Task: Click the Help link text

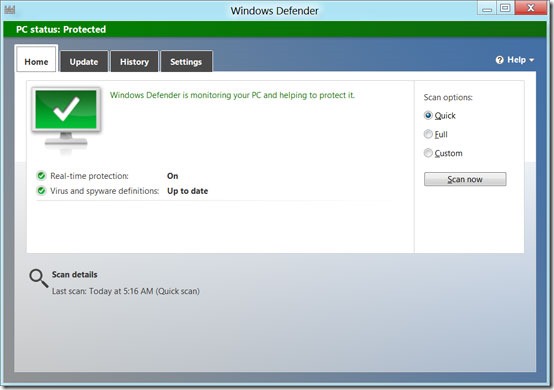Action: pyautogui.click(x=517, y=60)
